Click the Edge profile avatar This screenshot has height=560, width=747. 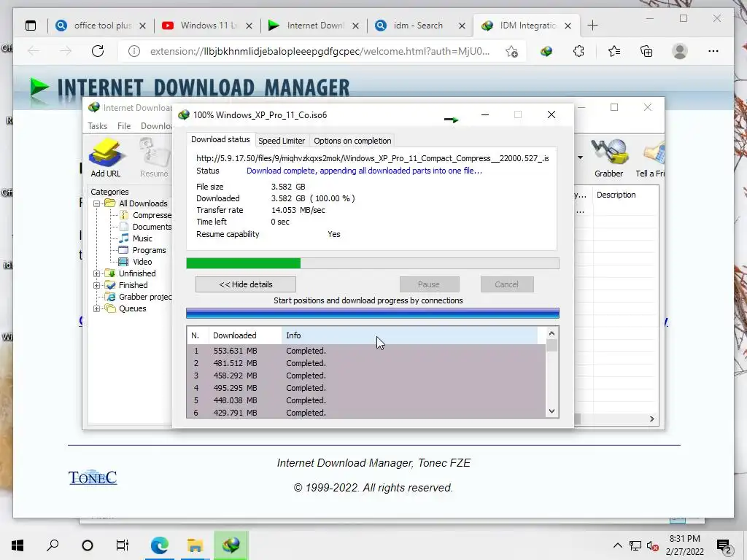(x=680, y=51)
